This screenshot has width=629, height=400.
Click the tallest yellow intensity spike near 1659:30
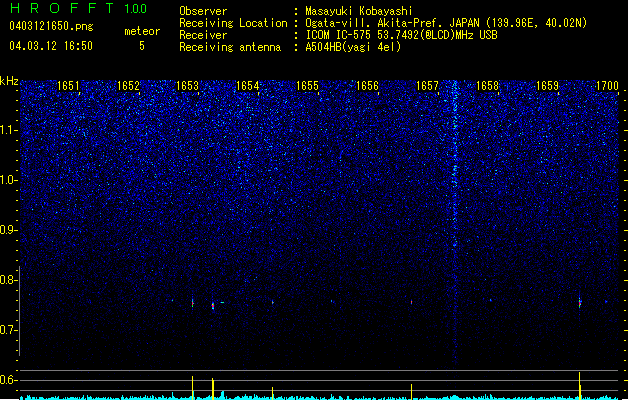pos(580,386)
